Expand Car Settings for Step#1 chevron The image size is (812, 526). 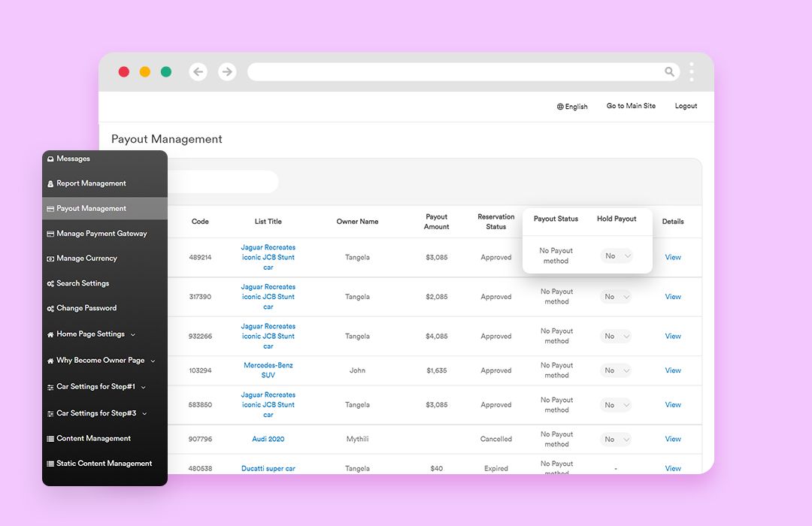pos(144,387)
